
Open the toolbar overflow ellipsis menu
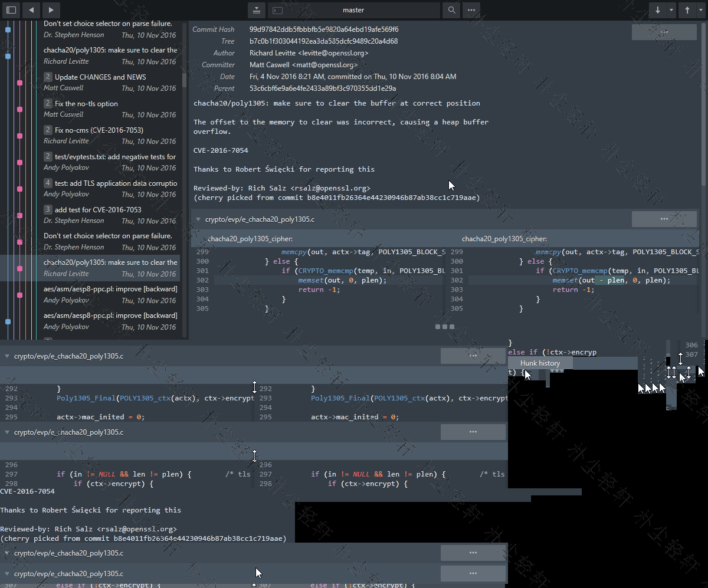(x=471, y=10)
